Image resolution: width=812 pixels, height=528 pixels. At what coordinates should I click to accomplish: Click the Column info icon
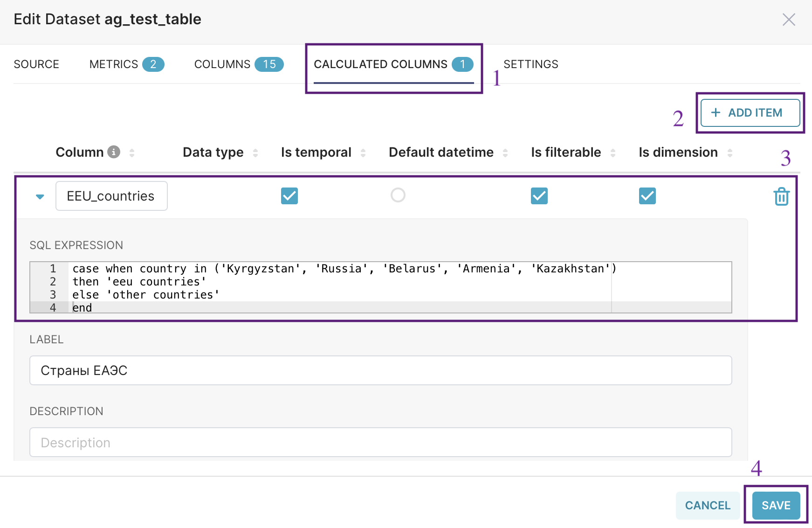114,152
